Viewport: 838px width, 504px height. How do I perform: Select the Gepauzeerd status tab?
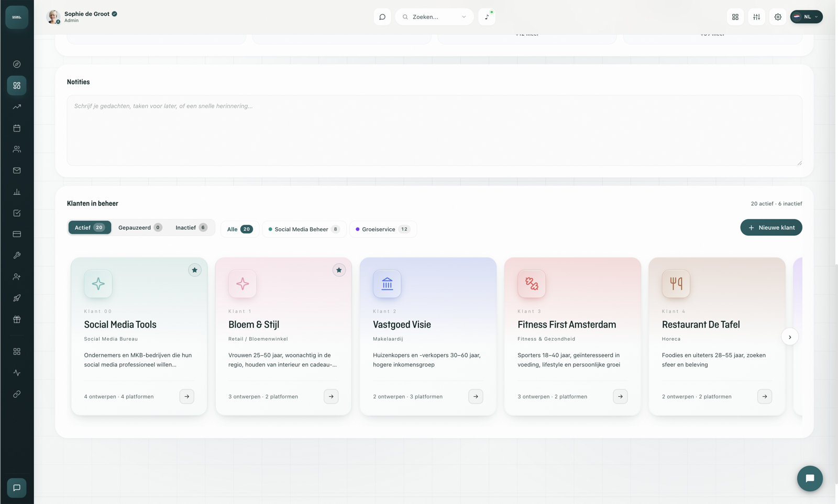coord(140,228)
